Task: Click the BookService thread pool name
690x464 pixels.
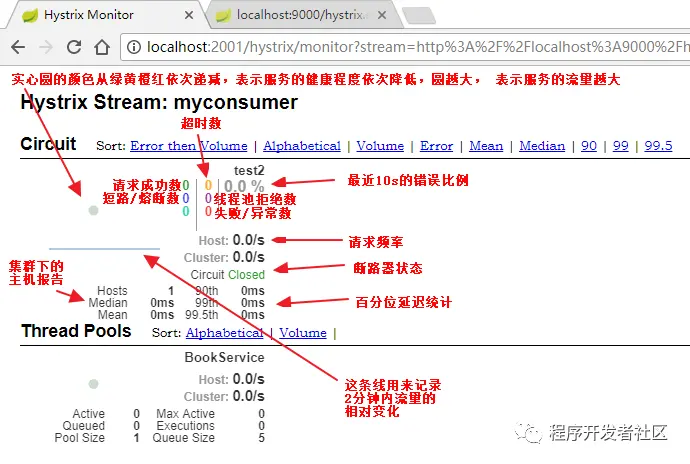Action: [x=224, y=357]
